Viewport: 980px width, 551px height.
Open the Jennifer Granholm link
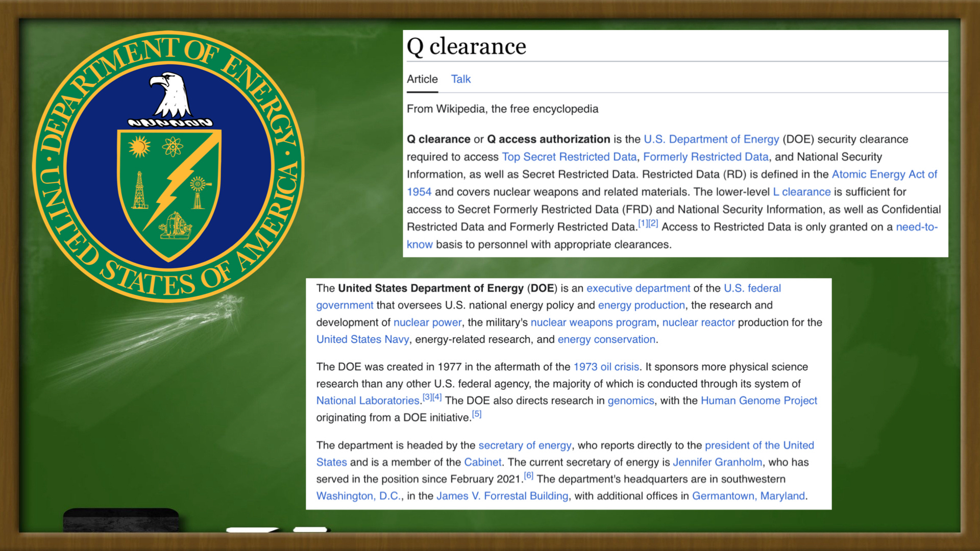717,462
